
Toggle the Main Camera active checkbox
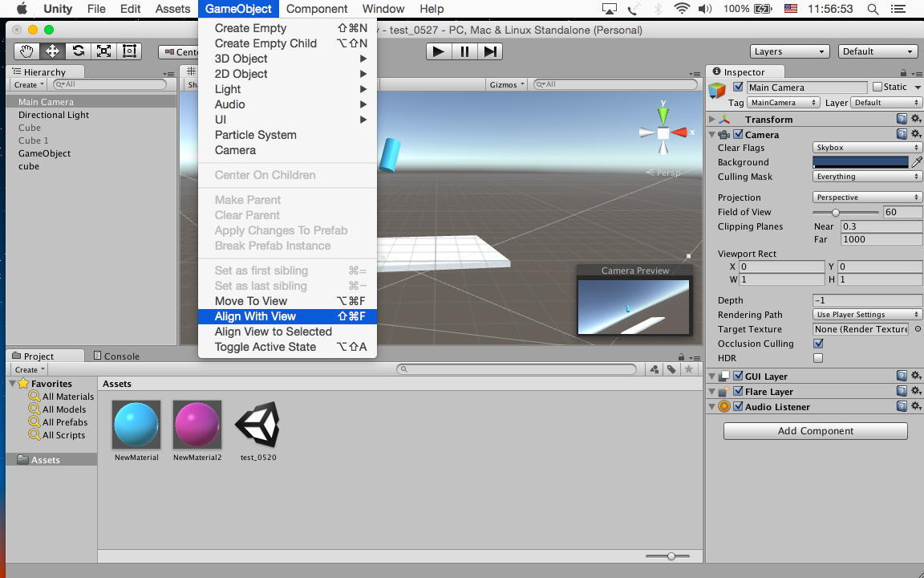point(738,87)
